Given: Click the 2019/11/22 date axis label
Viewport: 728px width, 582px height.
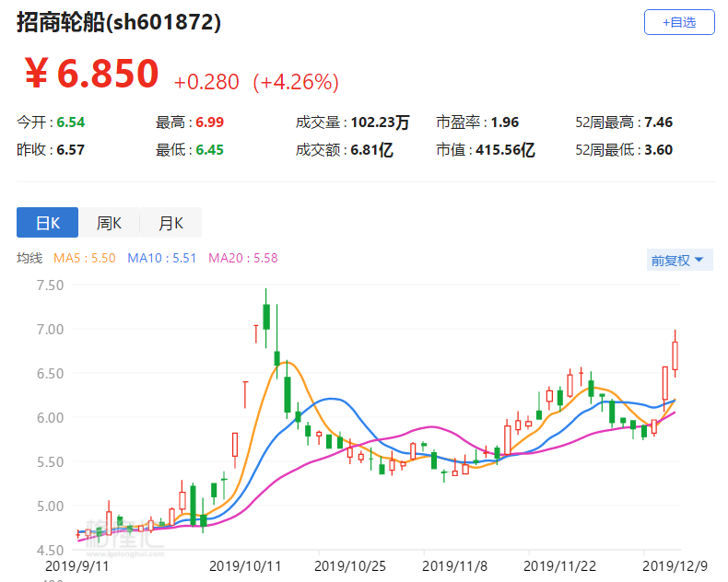Looking at the screenshot, I should coord(559,566).
